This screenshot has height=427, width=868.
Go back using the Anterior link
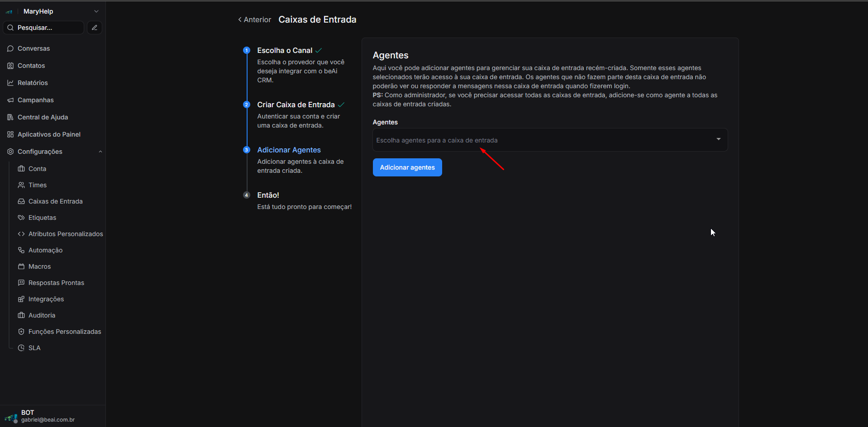coord(255,19)
